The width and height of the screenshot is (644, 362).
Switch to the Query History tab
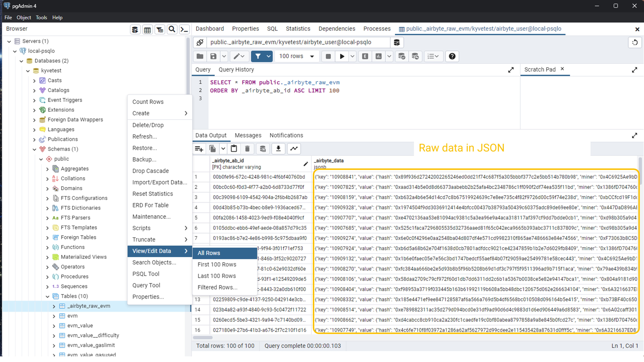pyautogui.click(x=236, y=70)
